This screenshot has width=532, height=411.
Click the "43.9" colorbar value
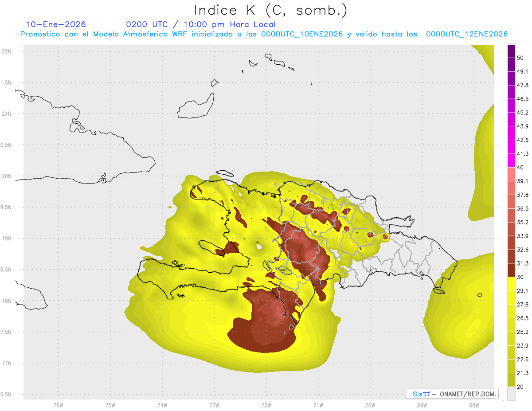point(523,126)
